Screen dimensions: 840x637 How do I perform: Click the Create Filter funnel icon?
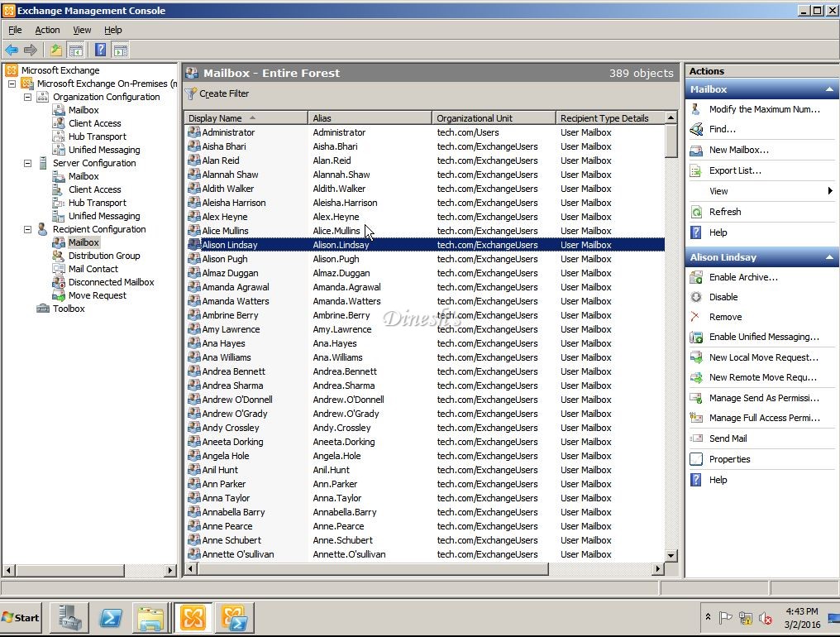(191, 93)
